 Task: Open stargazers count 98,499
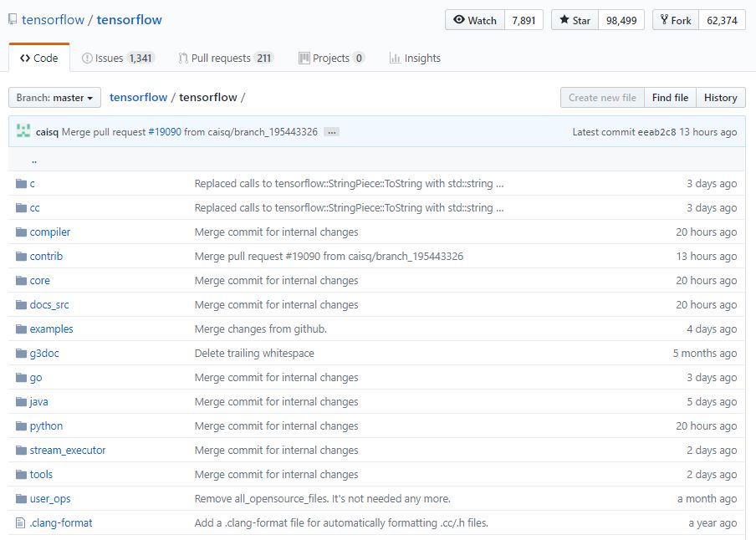click(621, 20)
